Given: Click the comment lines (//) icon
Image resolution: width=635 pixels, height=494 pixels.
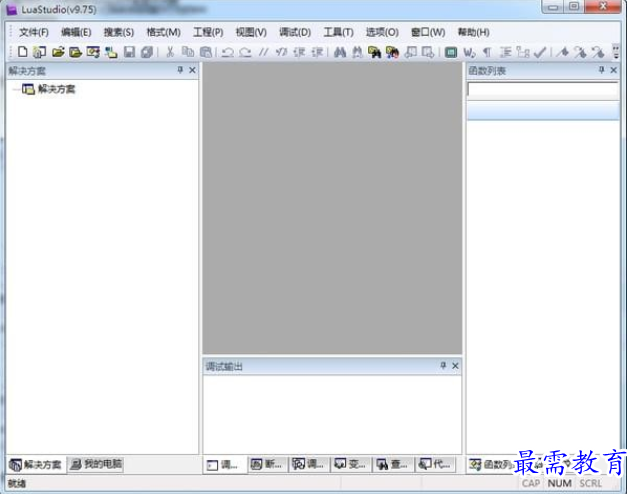Looking at the screenshot, I should (263, 52).
